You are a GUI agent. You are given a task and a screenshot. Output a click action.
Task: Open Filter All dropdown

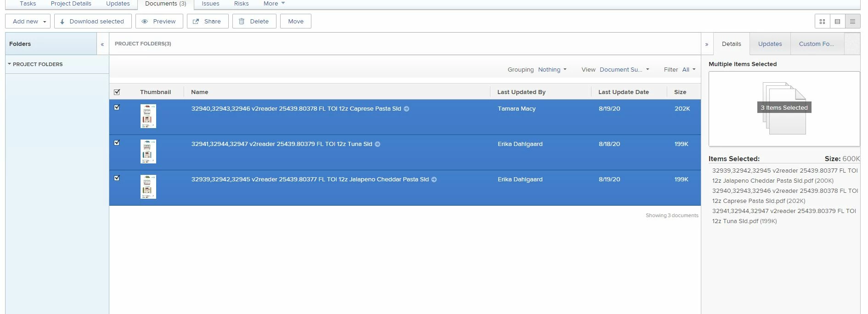point(689,70)
